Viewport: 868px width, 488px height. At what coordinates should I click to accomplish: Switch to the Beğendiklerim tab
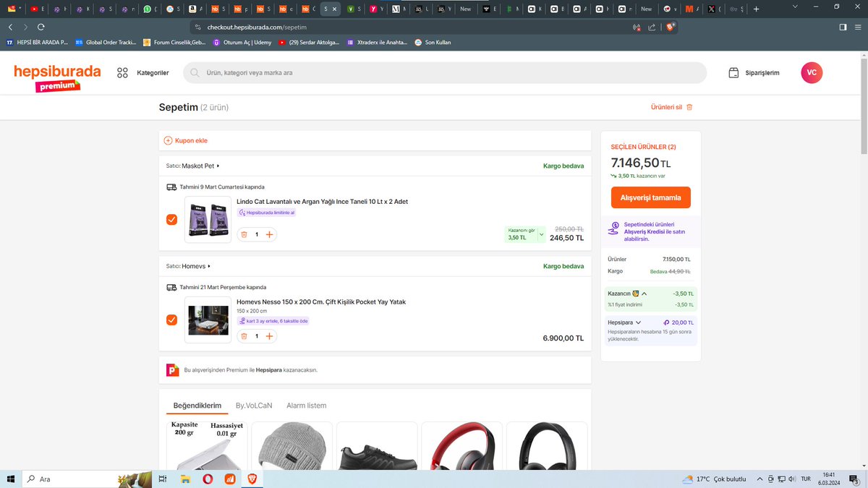coord(197,406)
